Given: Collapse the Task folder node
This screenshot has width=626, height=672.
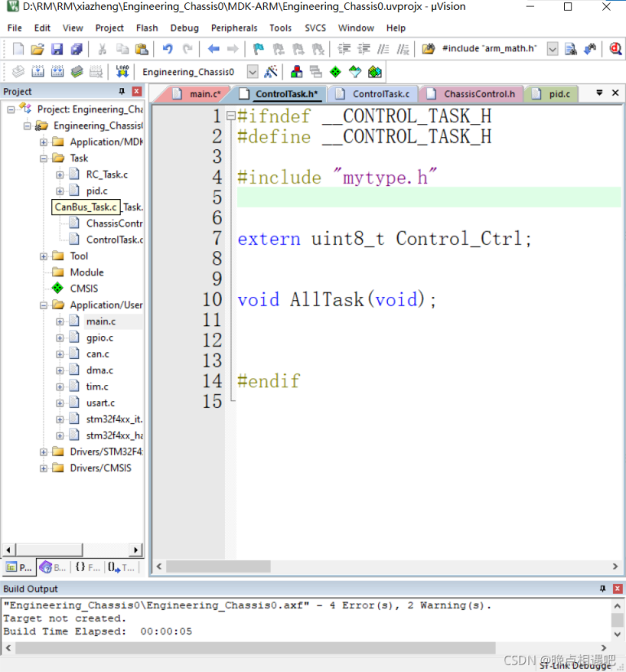Looking at the screenshot, I should 43,158.
